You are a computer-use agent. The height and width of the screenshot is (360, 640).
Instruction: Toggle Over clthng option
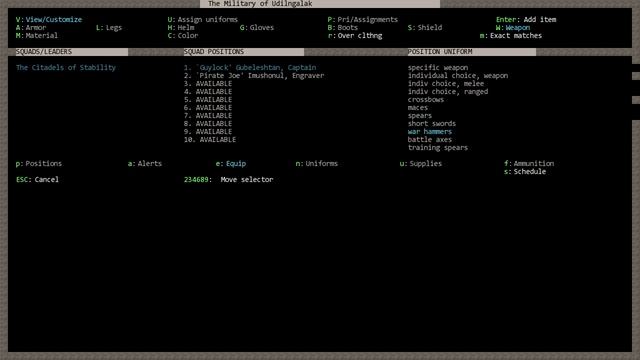coord(355,36)
